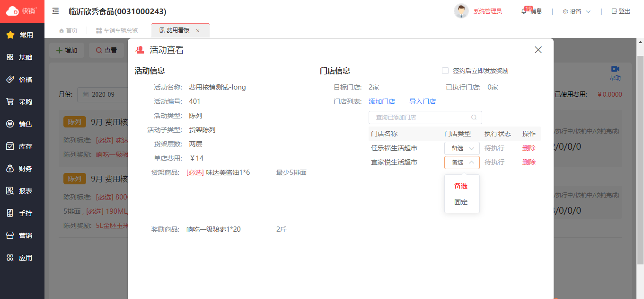Open the 报表 module
This screenshot has width=644, height=299.
tap(22, 190)
